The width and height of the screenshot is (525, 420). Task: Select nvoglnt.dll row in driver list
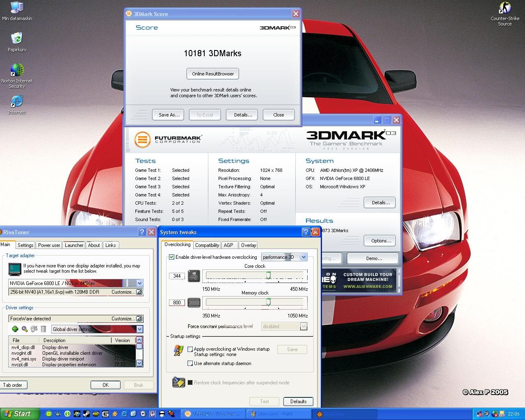72,353
